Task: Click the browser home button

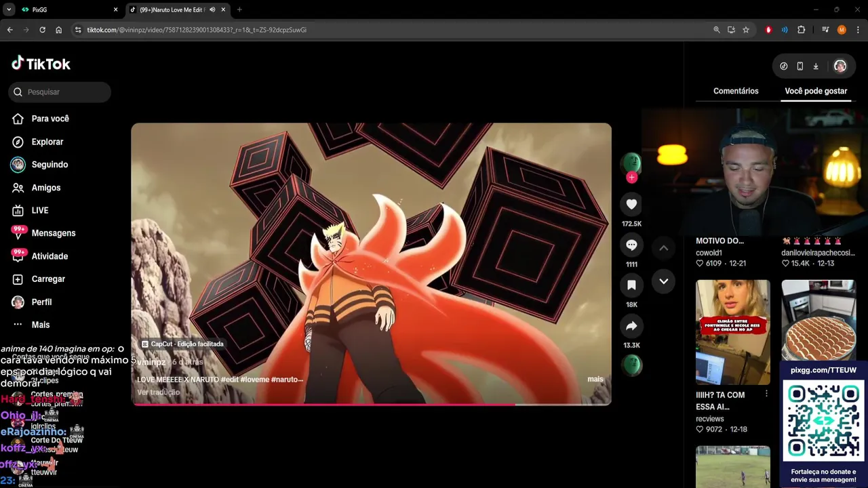Action: click(58, 30)
